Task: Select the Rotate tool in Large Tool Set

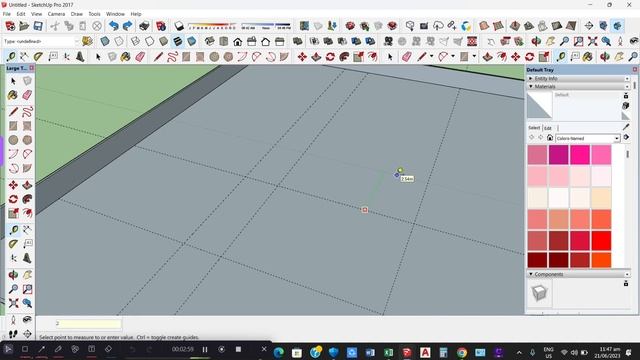Action: click(x=13, y=199)
